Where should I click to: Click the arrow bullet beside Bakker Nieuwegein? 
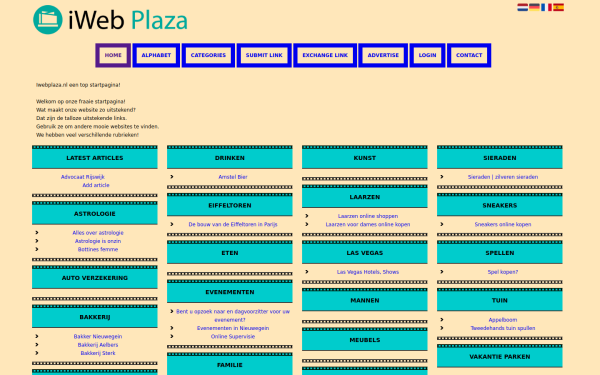(x=37, y=336)
